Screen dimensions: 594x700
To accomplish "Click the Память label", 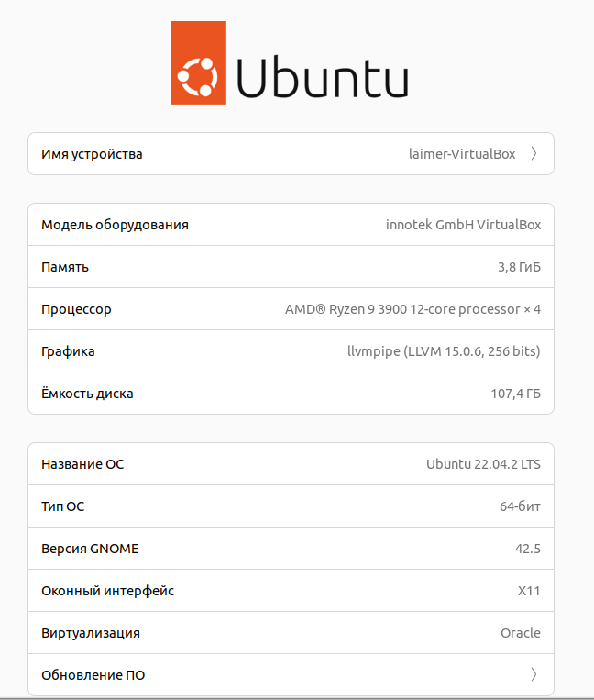I will pyautogui.click(x=65, y=267).
